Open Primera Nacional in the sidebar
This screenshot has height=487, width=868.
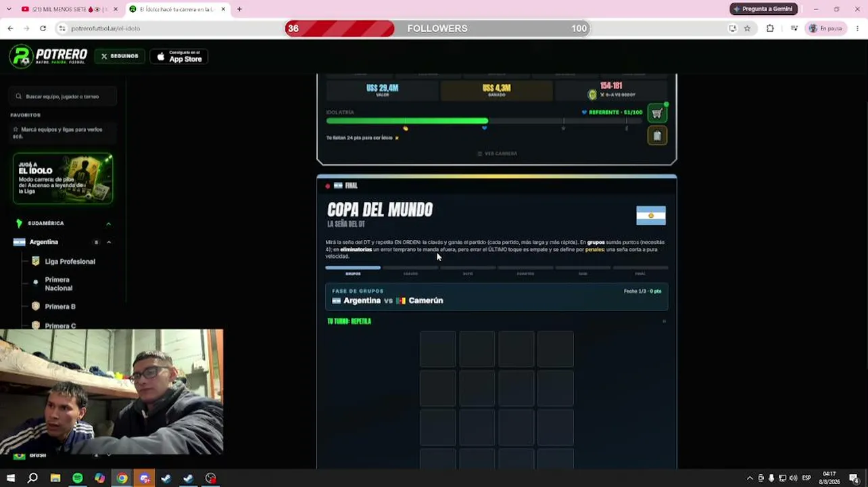point(58,284)
